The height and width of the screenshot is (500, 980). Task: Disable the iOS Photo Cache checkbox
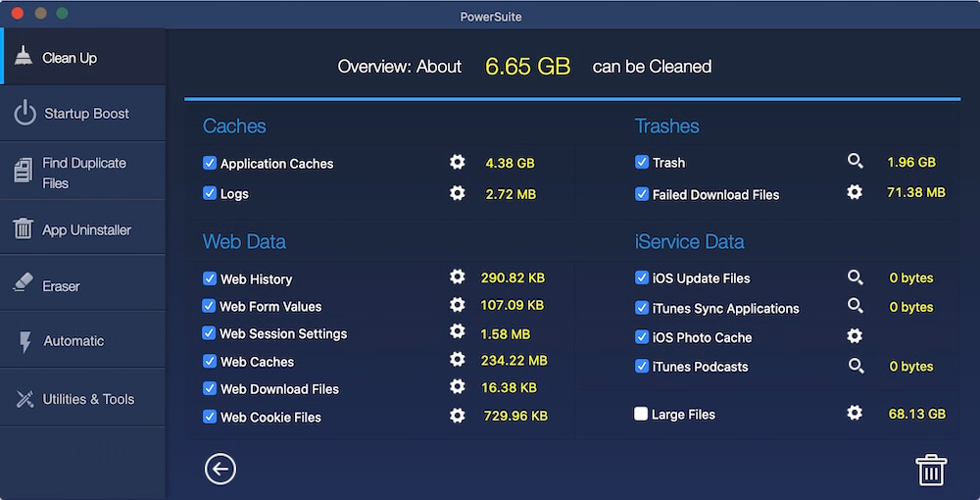(642, 337)
